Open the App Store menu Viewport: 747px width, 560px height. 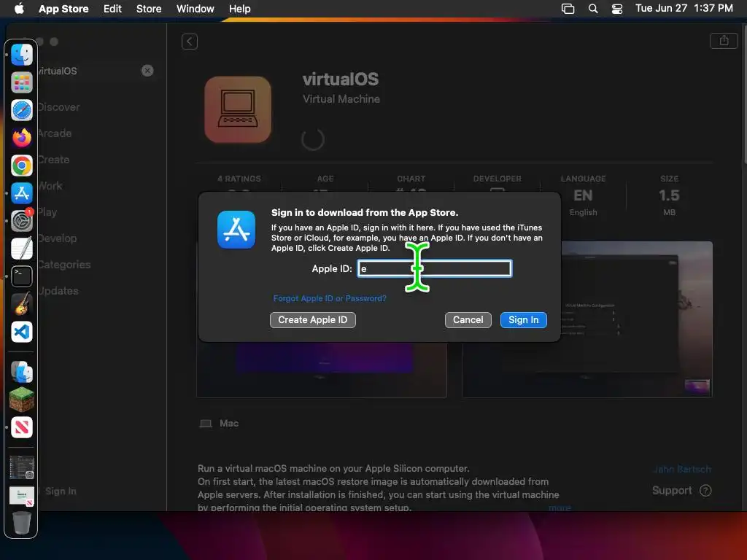click(x=63, y=9)
